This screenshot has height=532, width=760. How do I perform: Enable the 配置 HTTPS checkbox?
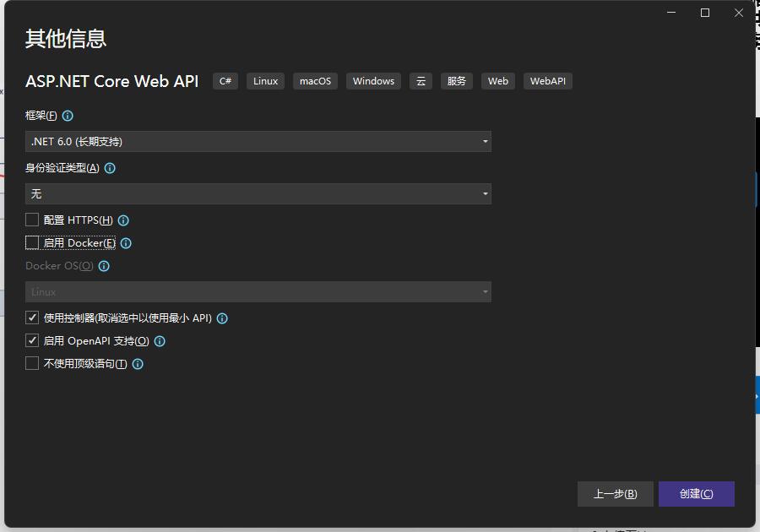click(x=32, y=220)
